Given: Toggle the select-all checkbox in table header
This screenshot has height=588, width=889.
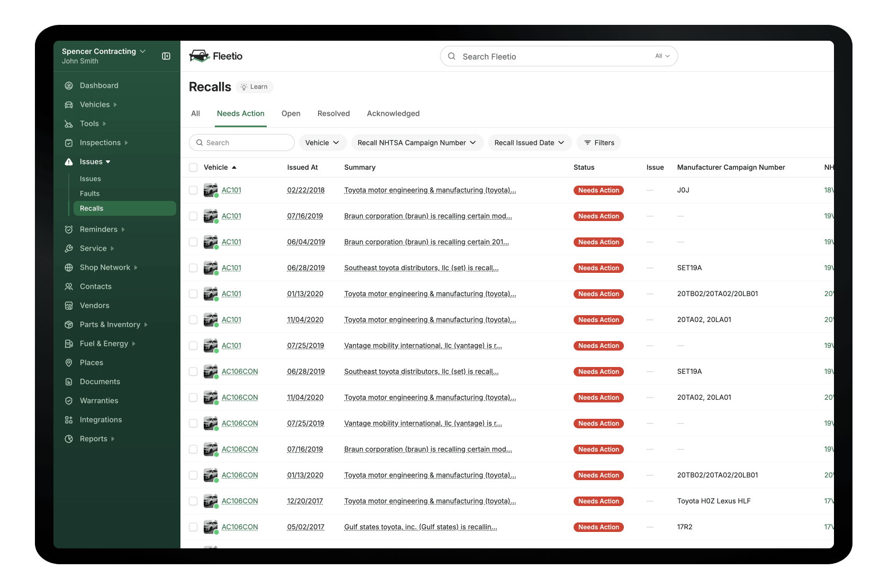Looking at the screenshot, I should pos(193,168).
